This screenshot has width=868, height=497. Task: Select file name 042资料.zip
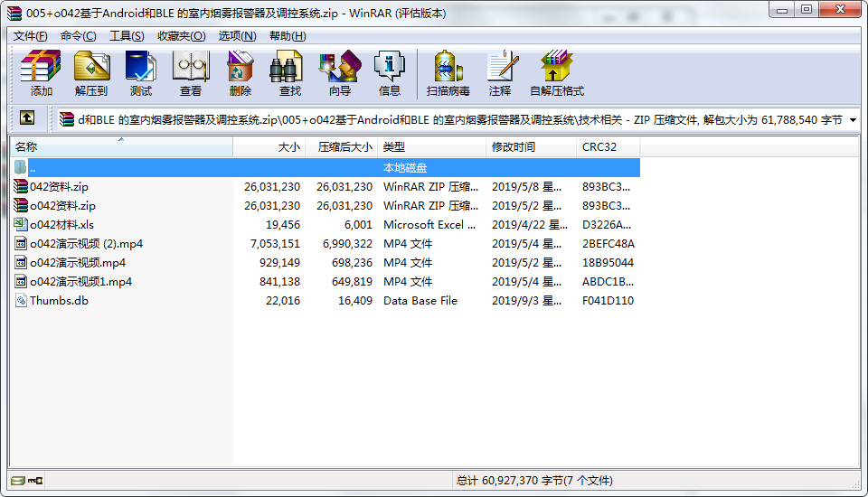pos(59,186)
